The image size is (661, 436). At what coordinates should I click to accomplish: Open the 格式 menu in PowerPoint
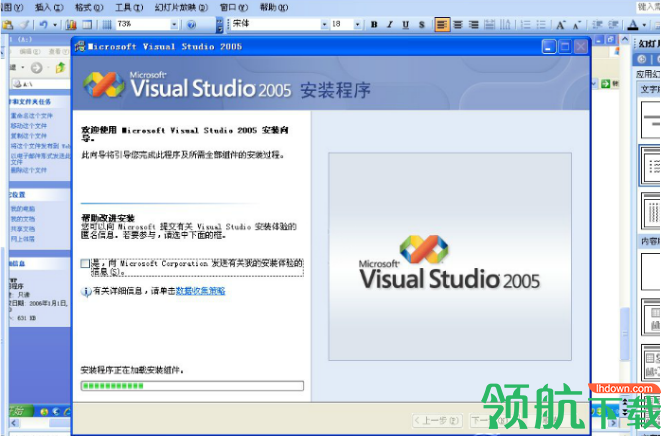[x=89, y=7]
